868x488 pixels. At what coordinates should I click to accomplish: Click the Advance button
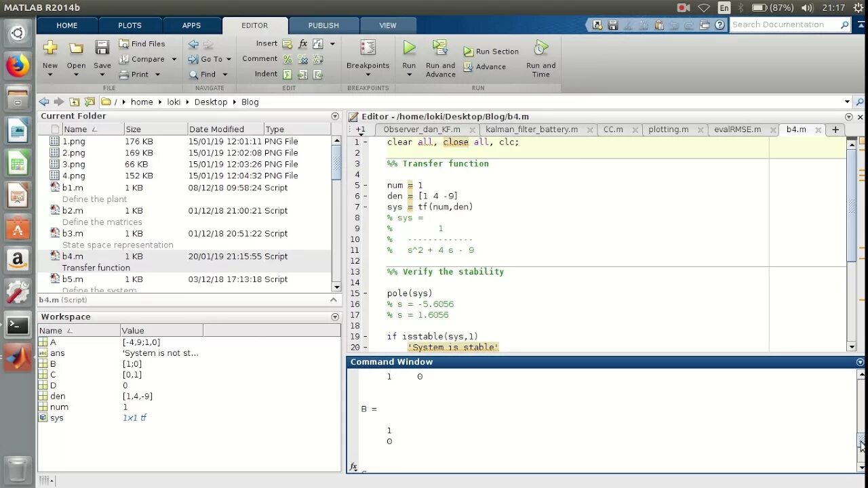[484, 67]
